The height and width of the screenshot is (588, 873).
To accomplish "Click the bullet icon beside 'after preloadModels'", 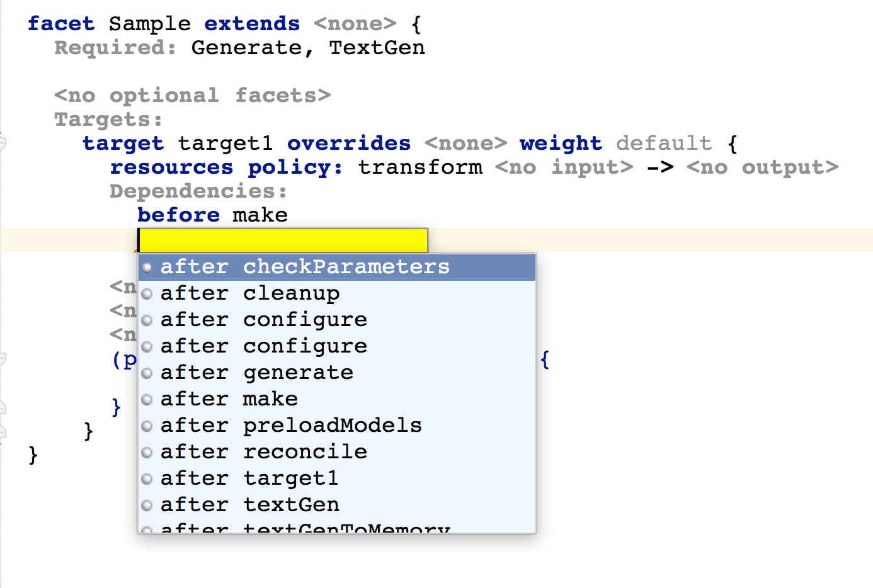I will 147,426.
